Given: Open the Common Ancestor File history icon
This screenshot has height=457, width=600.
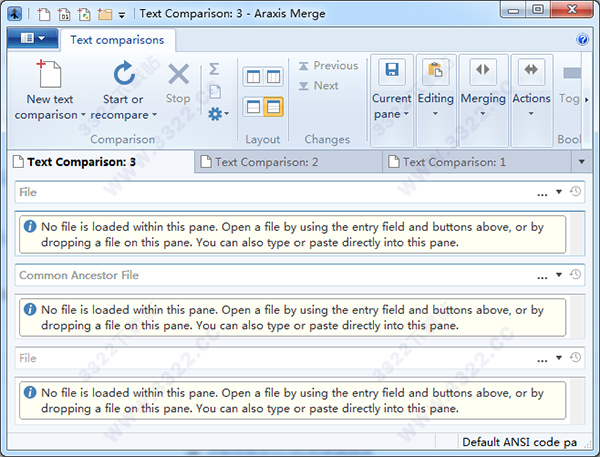Looking at the screenshot, I should (575, 274).
